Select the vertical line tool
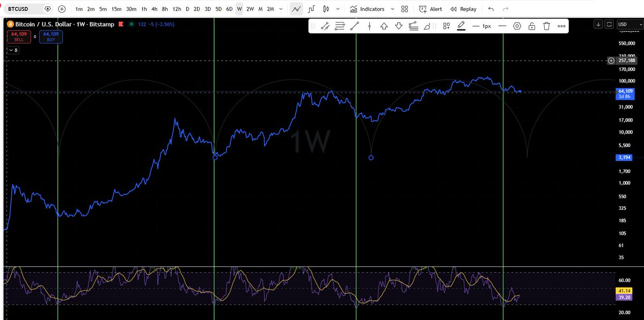Viewport: 644px width, 320px height. click(x=369, y=26)
